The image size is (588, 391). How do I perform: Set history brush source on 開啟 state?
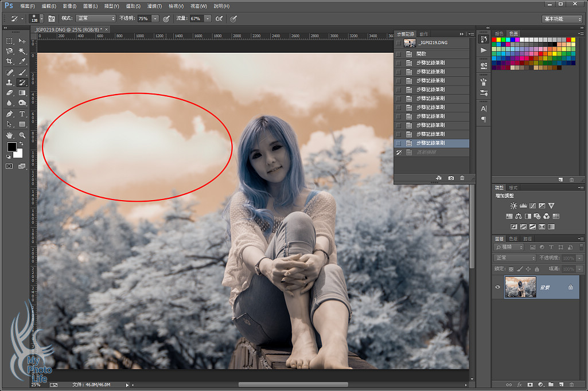398,53
